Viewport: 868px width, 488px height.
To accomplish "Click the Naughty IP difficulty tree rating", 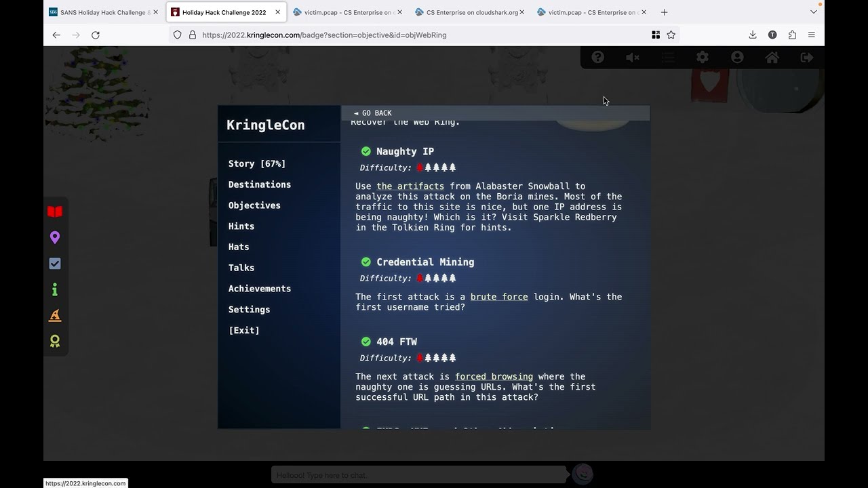I will click(436, 167).
